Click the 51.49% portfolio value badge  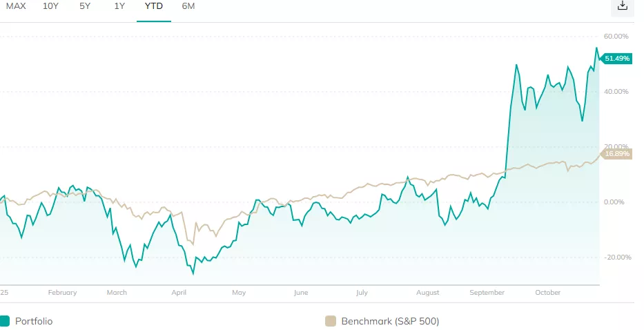[x=616, y=59]
